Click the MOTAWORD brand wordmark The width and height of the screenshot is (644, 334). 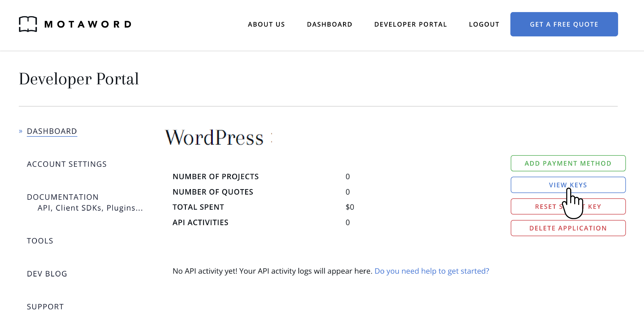point(88,24)
